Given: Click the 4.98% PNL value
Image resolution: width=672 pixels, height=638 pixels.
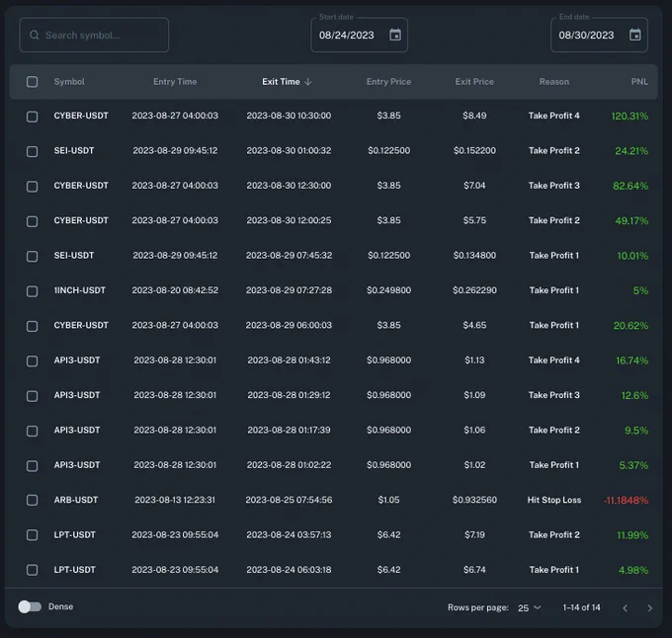Looking at the screenshot, I should click(x=633, y=570).
